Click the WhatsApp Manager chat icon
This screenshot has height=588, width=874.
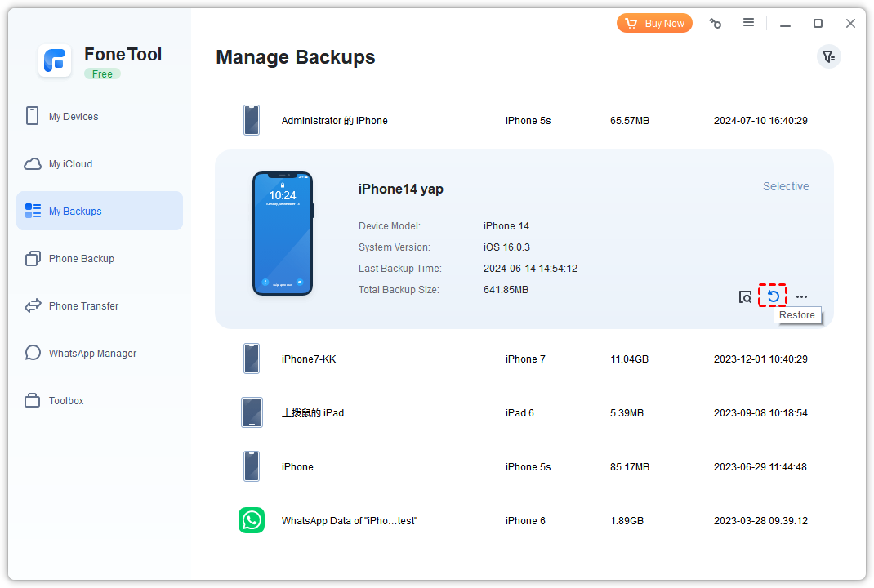point(33,353)
